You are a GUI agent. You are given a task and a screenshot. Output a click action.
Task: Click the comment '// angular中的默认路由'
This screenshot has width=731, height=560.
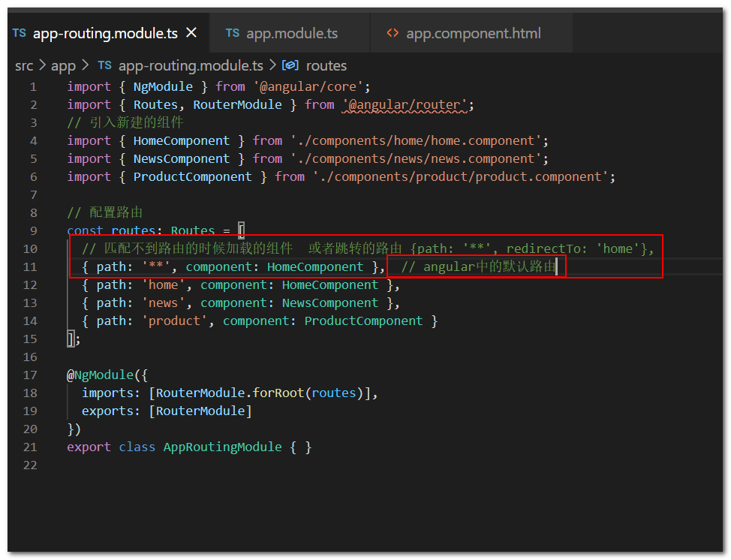click(x=478, y=266)
